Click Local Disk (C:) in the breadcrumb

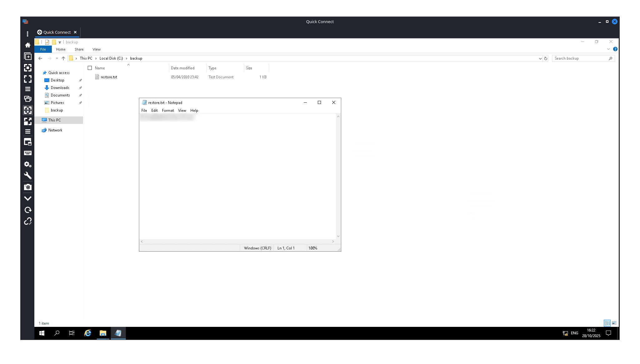click(111, 58)
